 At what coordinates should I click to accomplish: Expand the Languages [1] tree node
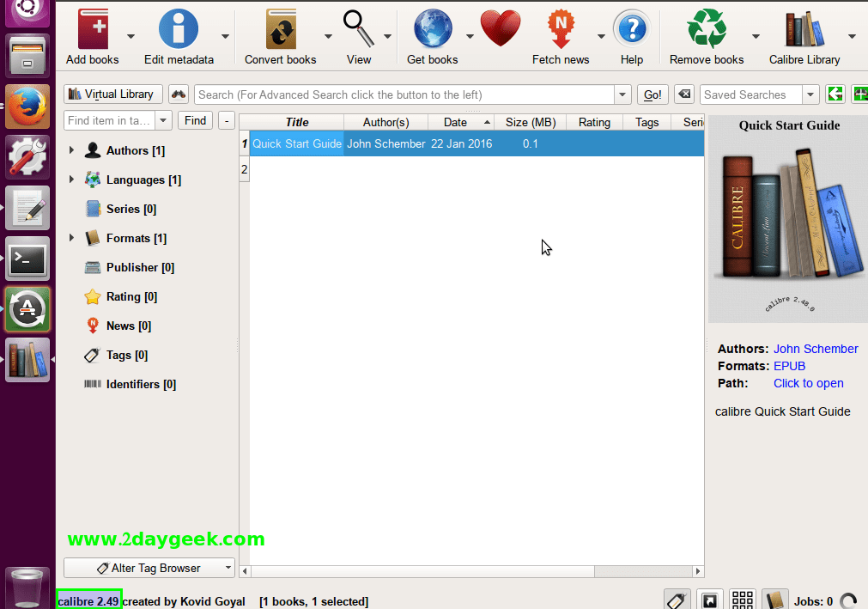click(71, 180)
